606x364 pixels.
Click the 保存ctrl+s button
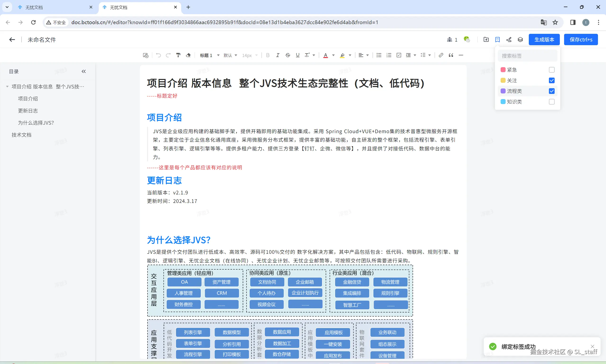point(581,39)
